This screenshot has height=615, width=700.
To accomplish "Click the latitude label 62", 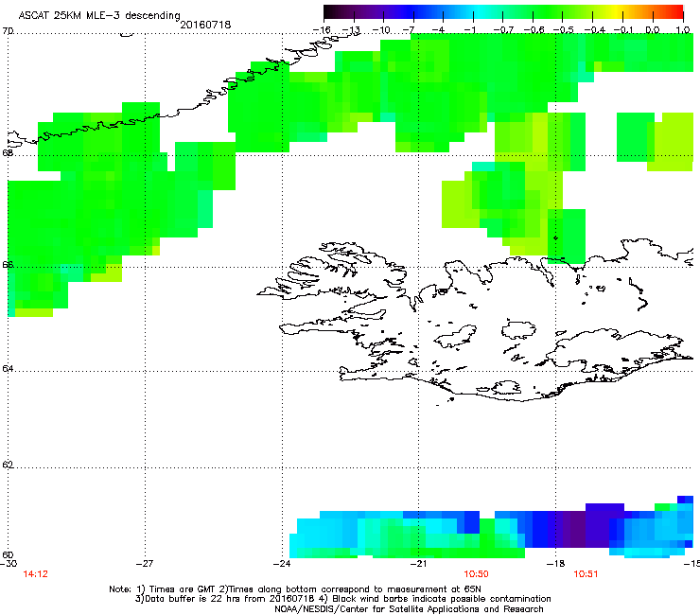I will pyautogui.click(x=8, y=465).
